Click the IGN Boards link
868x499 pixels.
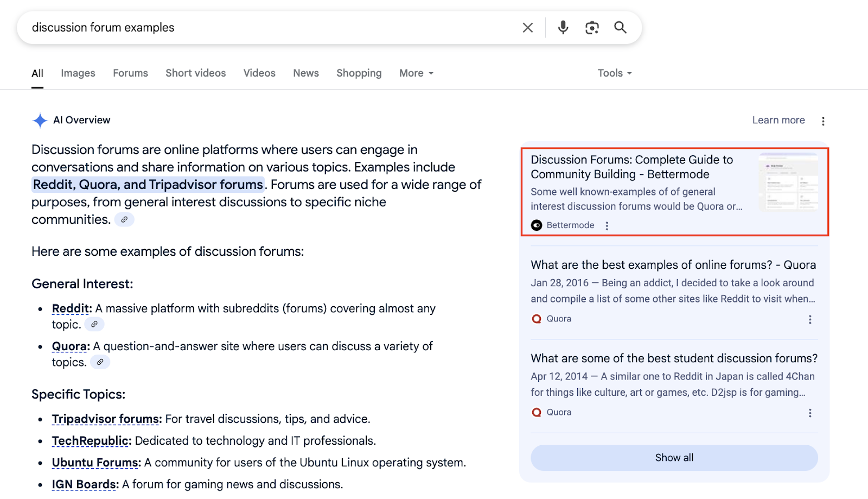(x=85, y=484)
